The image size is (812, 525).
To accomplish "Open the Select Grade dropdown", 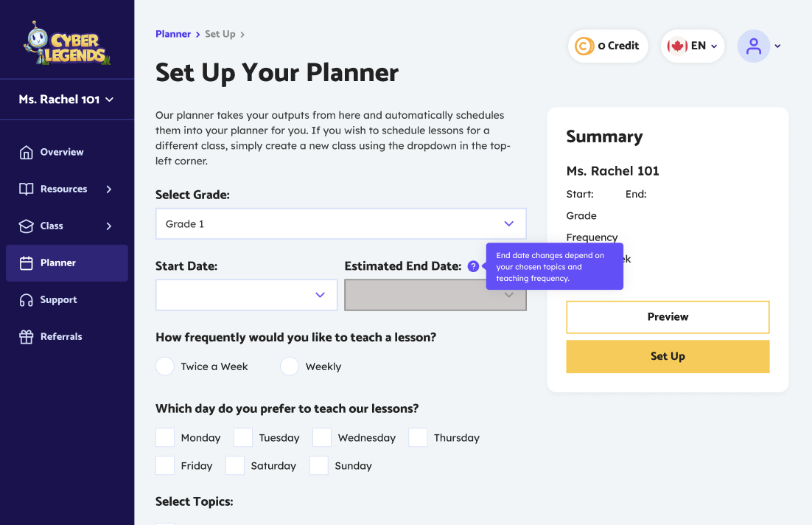I will coord(340,223).
